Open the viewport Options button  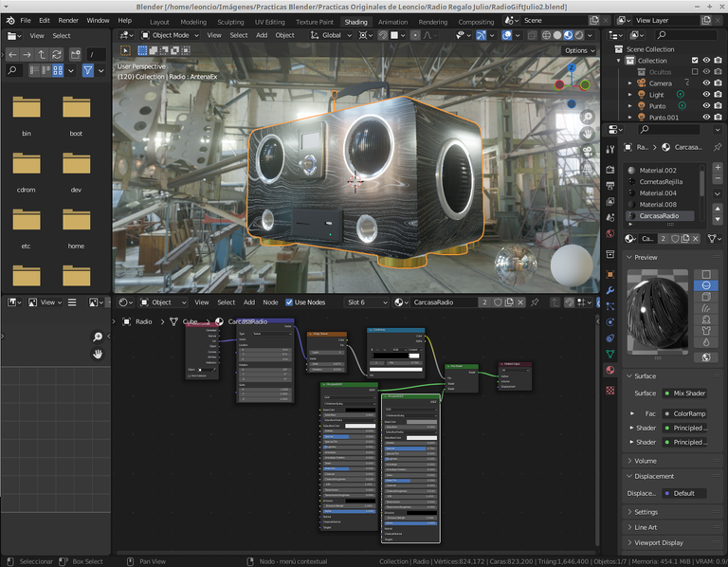pyautogui.click(x=577, y=50)
